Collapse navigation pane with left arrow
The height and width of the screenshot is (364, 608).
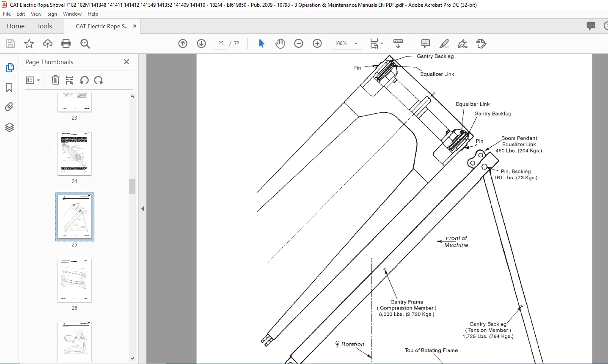coord(143,208)
